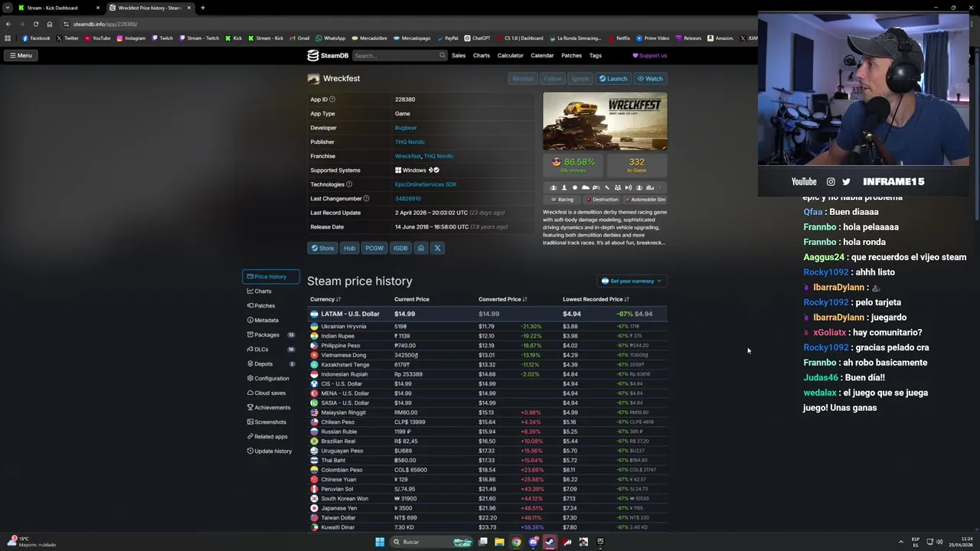Click the Wreckfest small app icon
Screen dimensions: 980x551
click(x=313, y=78)
